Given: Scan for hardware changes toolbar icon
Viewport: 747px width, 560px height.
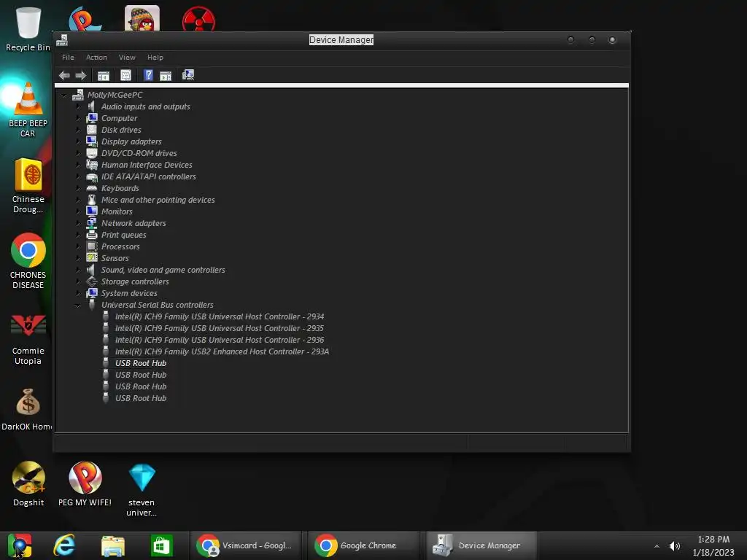Looking at the screenshot, I should tap(188, 75).
